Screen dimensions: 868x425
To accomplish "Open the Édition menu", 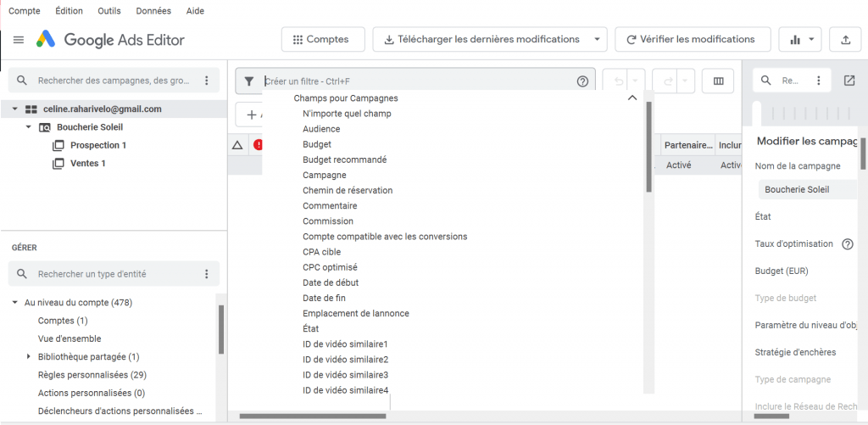I will [x=70, y=11].
